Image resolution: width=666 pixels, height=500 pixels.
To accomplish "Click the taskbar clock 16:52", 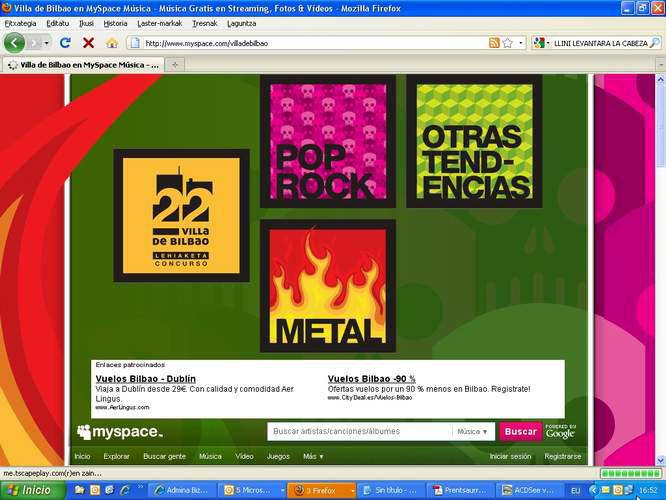I will point(648,491).
